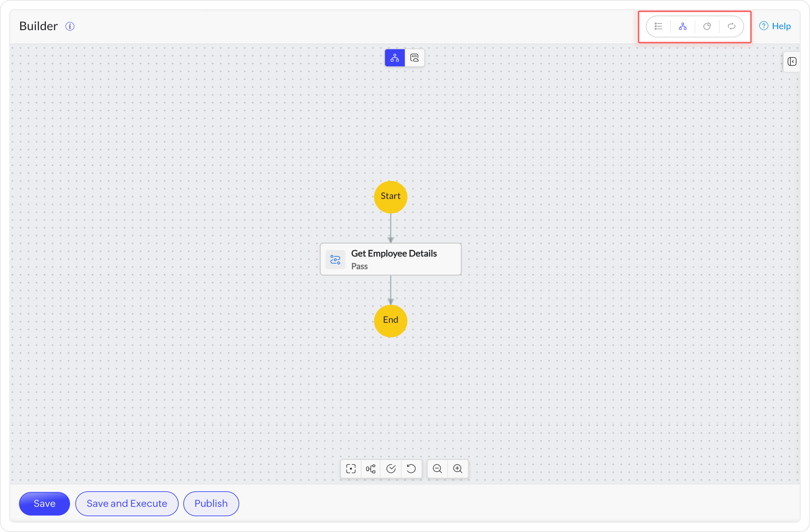The width and height of the screenshot is (810, 532).
Task: Toggle the flow diagram mode button
Action: (x=394, y=58)
